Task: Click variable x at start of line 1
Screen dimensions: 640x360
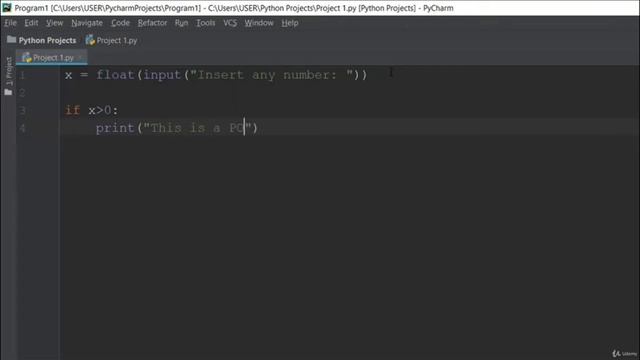Action: coord(69,76)
